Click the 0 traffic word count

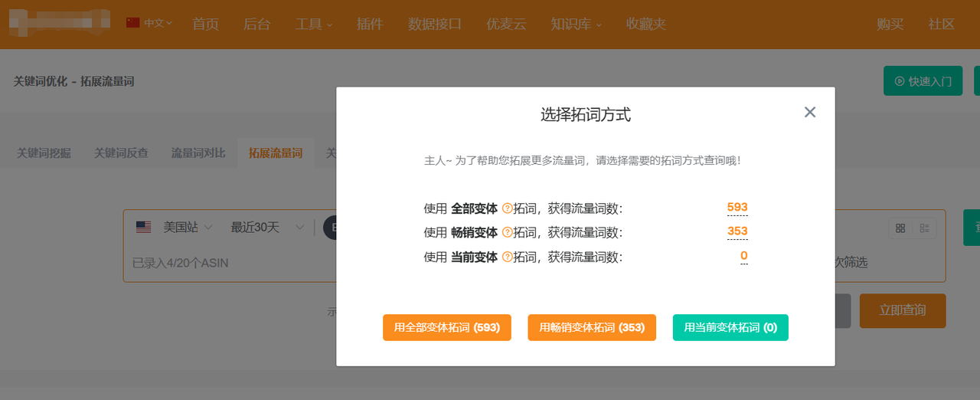pos(744,255)
